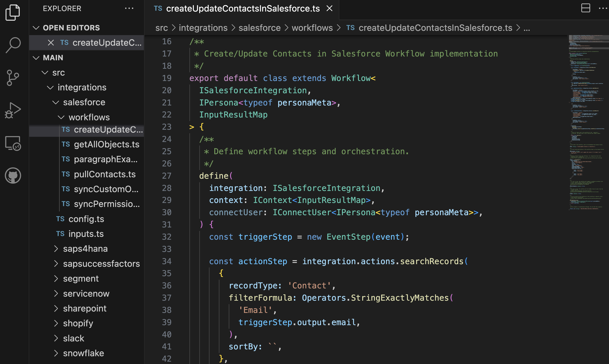Click 'Workflow' on line 19
Viewport: 609px width, 364px height.
[351, 78]
